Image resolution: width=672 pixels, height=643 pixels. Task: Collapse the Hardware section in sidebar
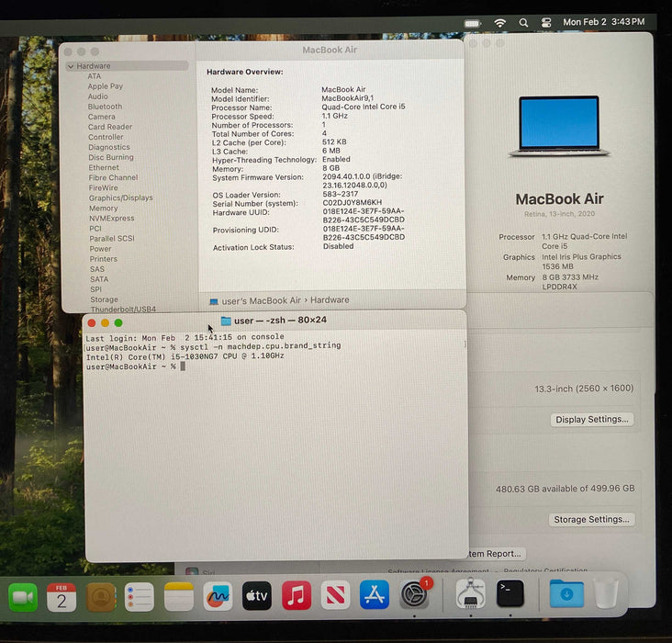pyautogui.click(x=71, y=66)
